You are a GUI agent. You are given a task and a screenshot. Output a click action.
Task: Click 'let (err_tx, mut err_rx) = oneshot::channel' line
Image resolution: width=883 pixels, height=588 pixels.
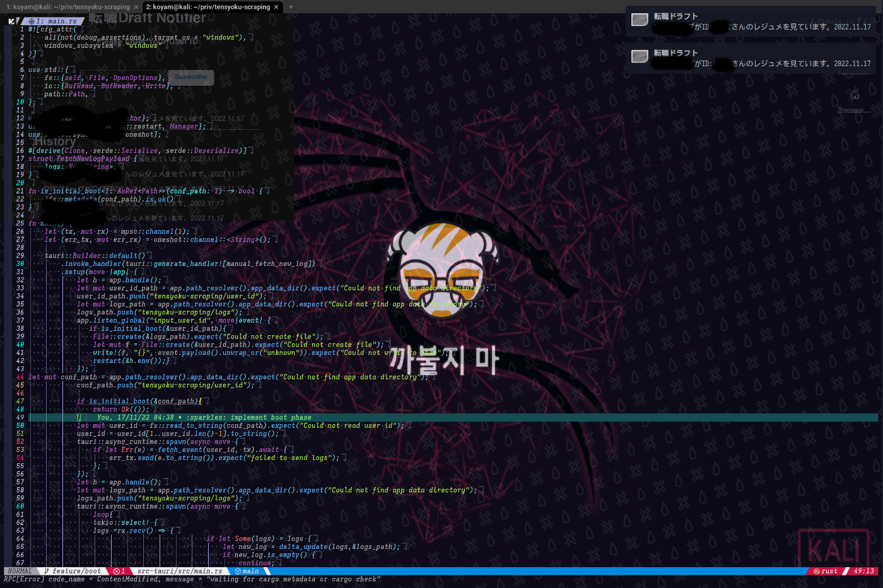[x=157, y=239]
